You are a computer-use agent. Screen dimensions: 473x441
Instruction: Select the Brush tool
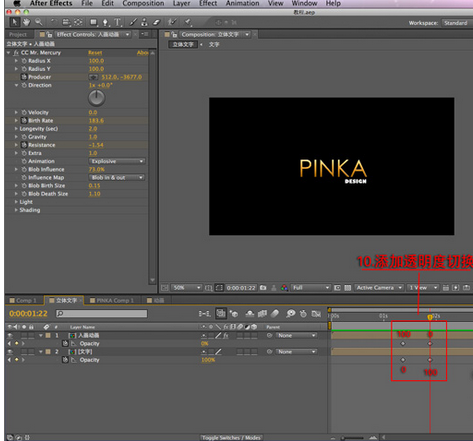pyautogui.click(x=133, y=22)
